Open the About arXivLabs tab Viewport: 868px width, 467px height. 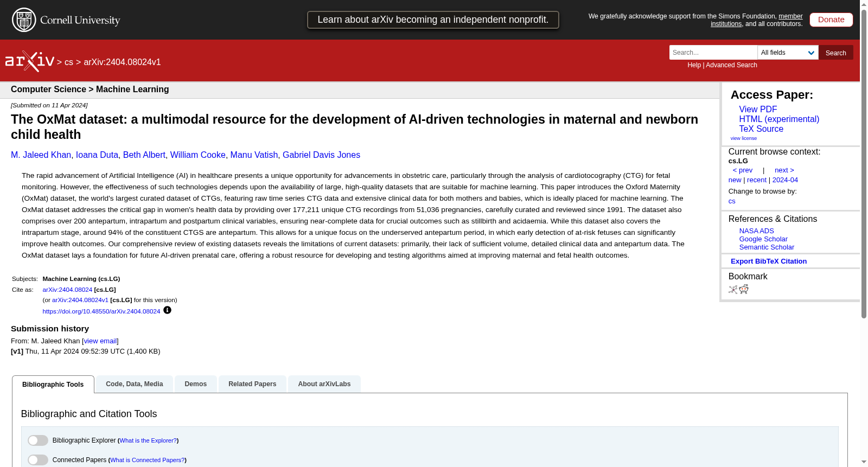[x=324, y=384]
